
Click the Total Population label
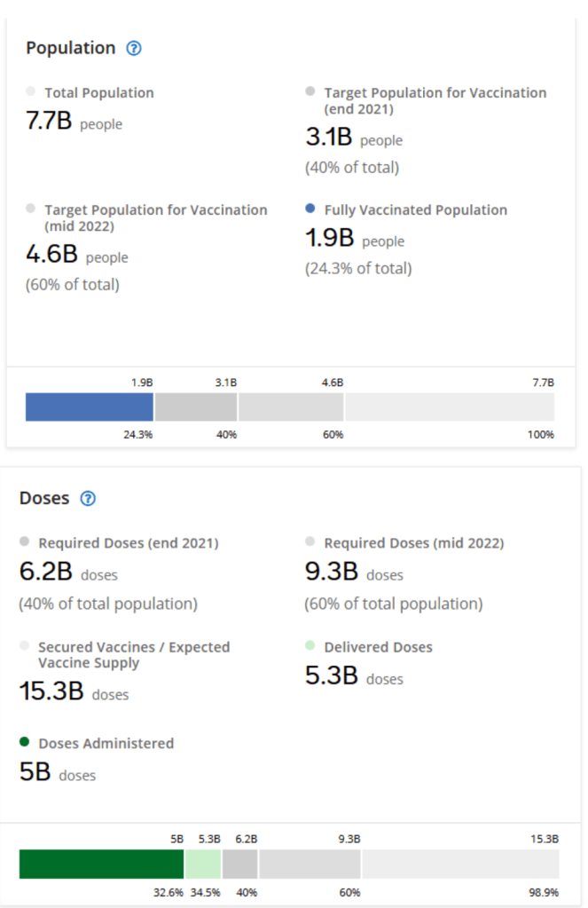(x=98, y=92)
